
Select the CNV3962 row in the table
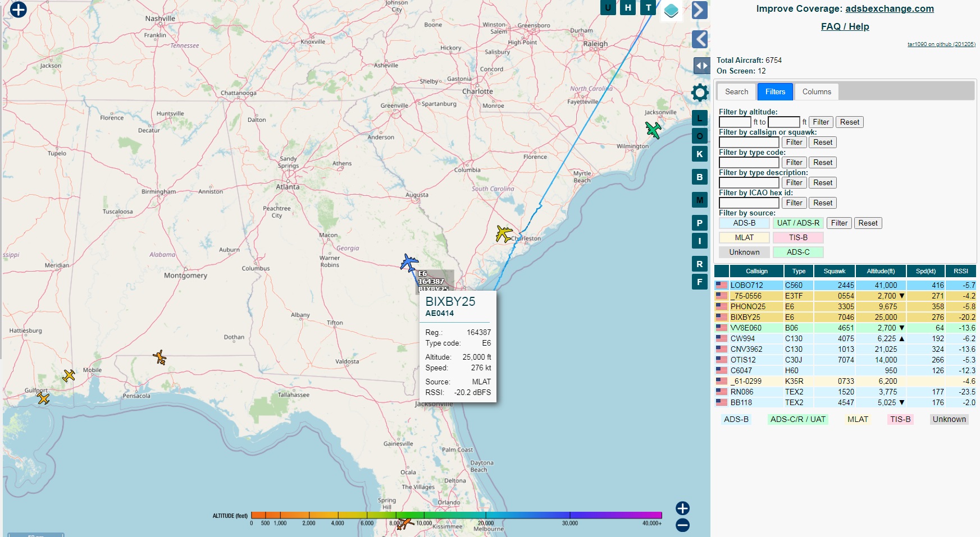845,349
